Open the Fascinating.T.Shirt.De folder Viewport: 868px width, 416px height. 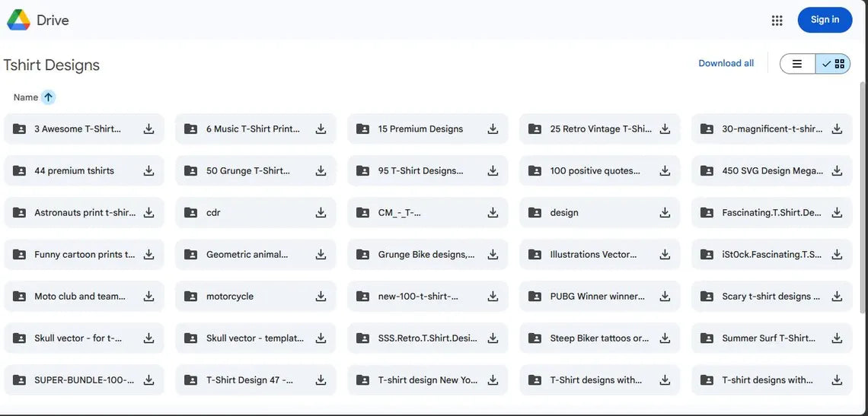point(771,212)
